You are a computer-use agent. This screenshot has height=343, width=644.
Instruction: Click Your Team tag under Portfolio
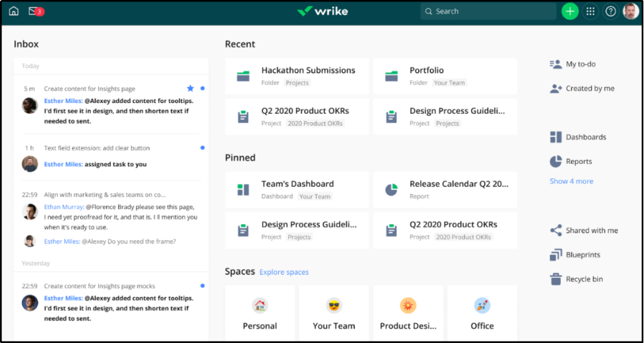click(449, 82)
